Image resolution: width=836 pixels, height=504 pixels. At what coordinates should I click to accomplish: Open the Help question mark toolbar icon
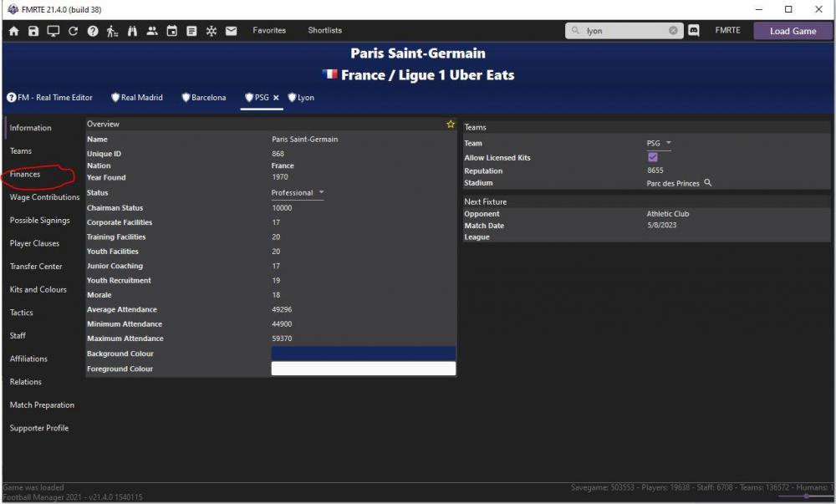(93, 31)
